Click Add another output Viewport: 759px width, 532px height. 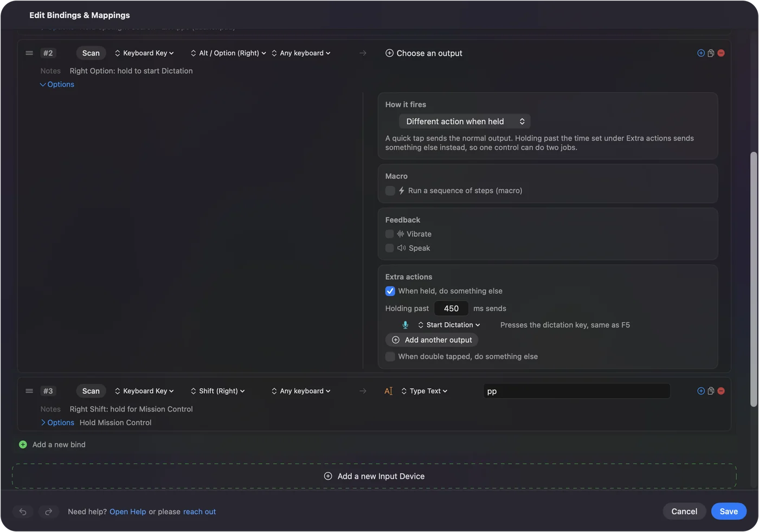[x=432, y=340]
